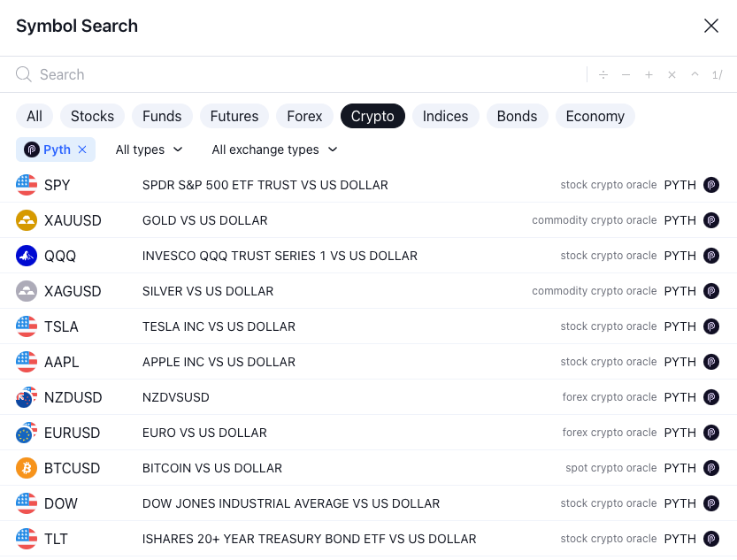Insert the 1/ inverse operator
The image size is (737, 560).
coord(717,74)
